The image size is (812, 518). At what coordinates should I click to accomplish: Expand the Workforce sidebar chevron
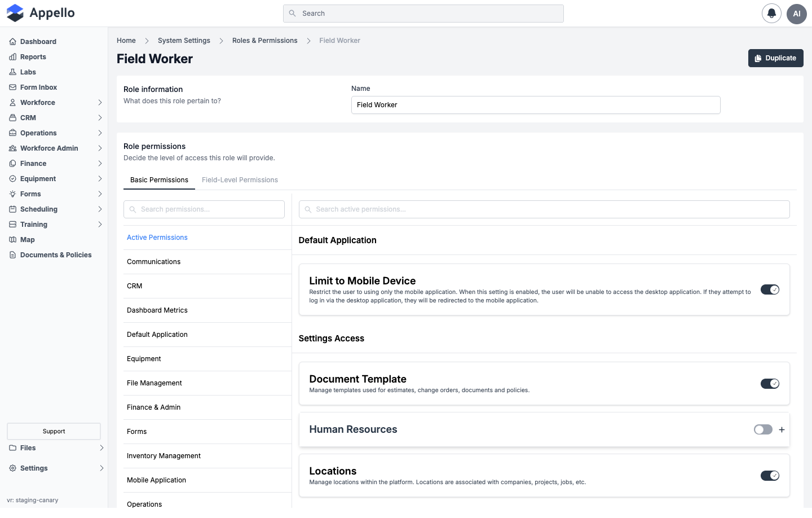coord(100,103)
